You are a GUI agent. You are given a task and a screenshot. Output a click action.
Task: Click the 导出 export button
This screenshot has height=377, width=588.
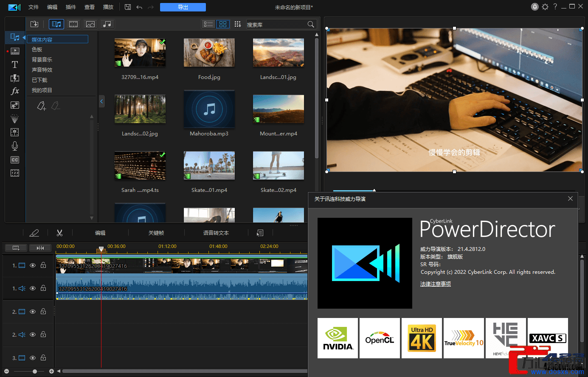point(183,7)
